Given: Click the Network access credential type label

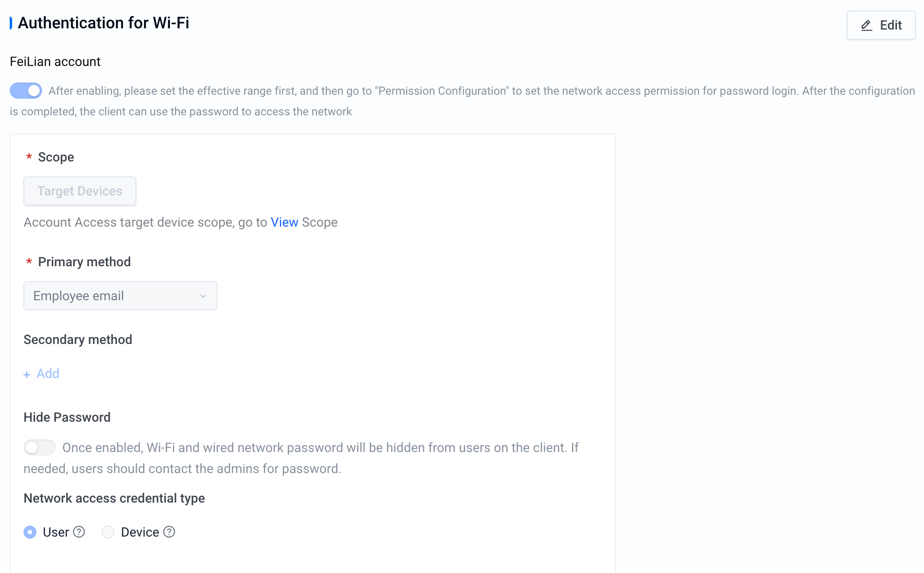Looking at the screenshot, I should click(114, 498).
